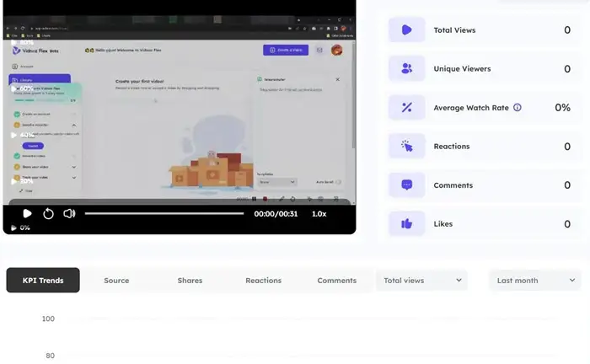Image resolution: width=590 pixels, height=364 pixels.
Task: Open the Shares tab
Action: coord(190,281)
